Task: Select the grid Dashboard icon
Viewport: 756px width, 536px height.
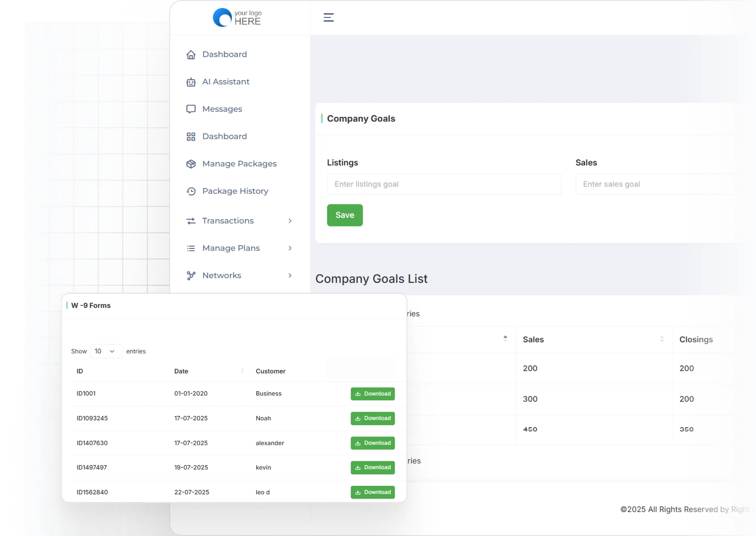Action: click(191, 137)
